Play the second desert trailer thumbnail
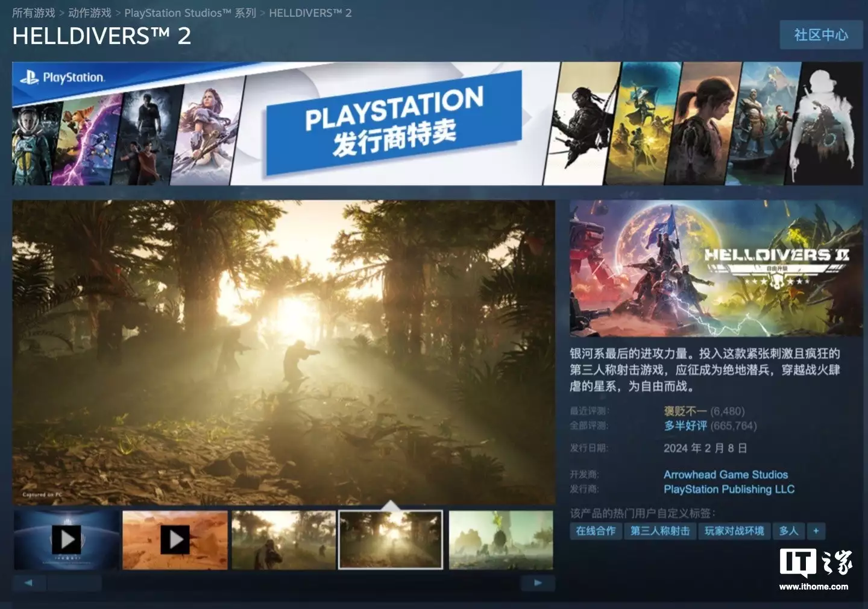 click(175, 540)
